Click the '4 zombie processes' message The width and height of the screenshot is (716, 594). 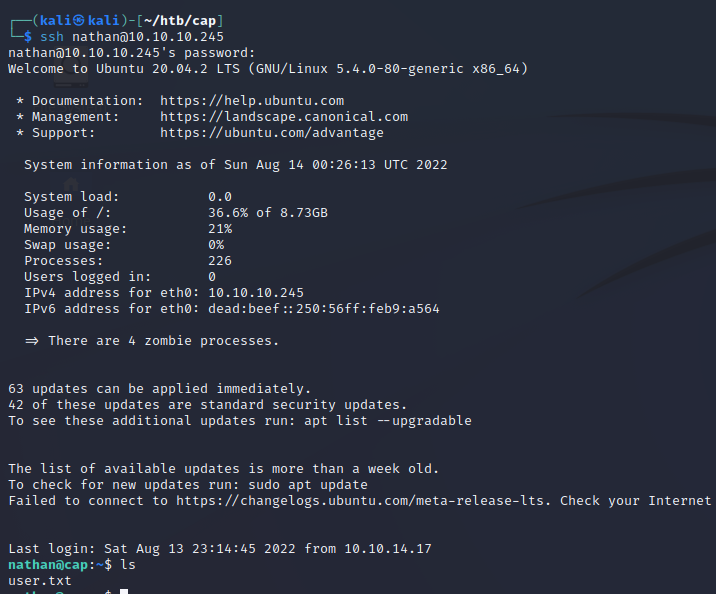[x=163, y=341]
